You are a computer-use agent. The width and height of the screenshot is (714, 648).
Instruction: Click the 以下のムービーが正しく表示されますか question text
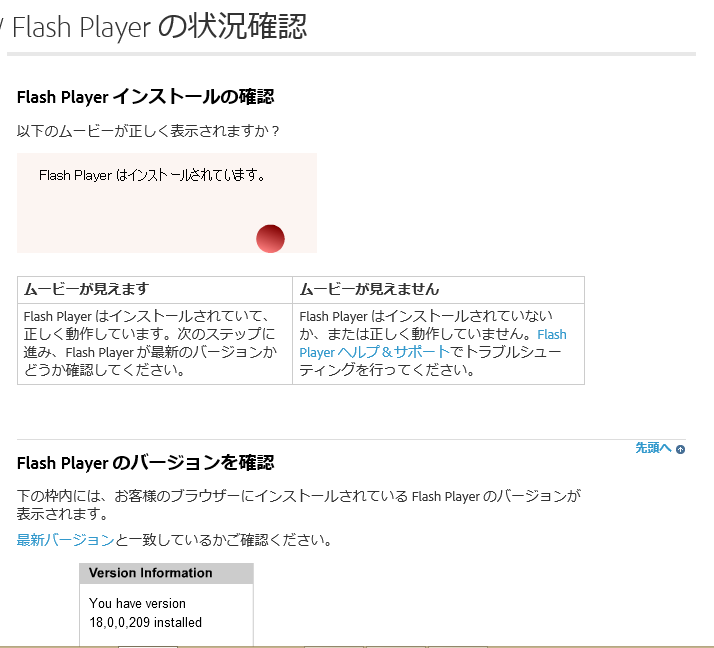click(x=148, y=131)
